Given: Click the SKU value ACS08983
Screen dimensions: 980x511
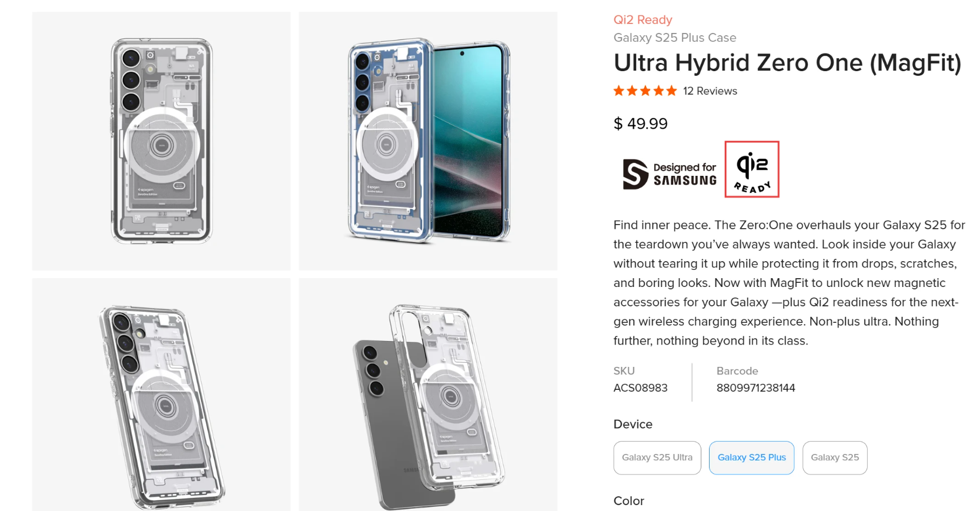Looking at the screenshot, I should pyautogui.click(x=640, y=388).
